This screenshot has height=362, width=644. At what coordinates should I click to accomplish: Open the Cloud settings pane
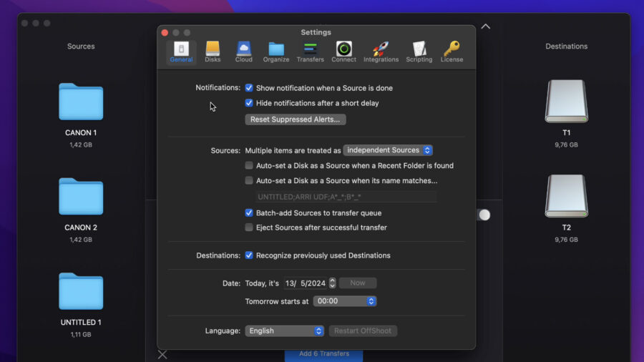[243, 52]
